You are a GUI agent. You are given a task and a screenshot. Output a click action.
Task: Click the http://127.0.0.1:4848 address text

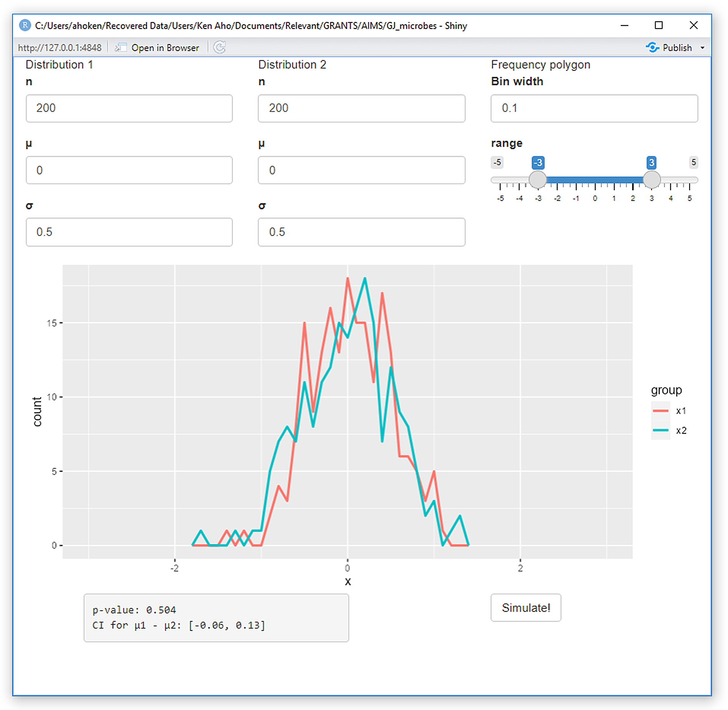60,48
